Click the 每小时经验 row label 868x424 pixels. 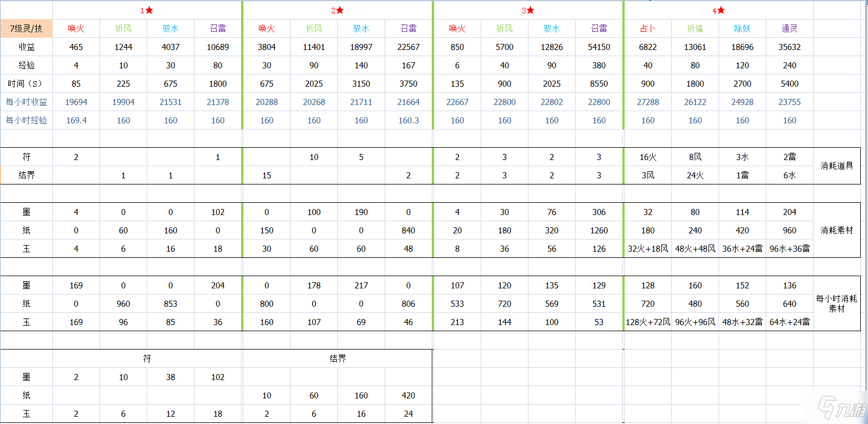pos(27,121)
